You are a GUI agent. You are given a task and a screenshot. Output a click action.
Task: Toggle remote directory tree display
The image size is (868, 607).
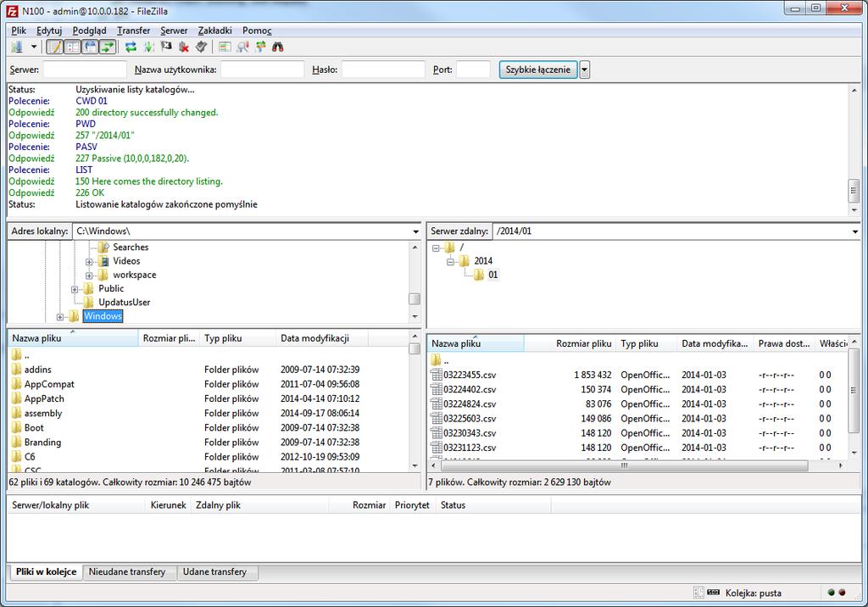(x=90, y=47)
